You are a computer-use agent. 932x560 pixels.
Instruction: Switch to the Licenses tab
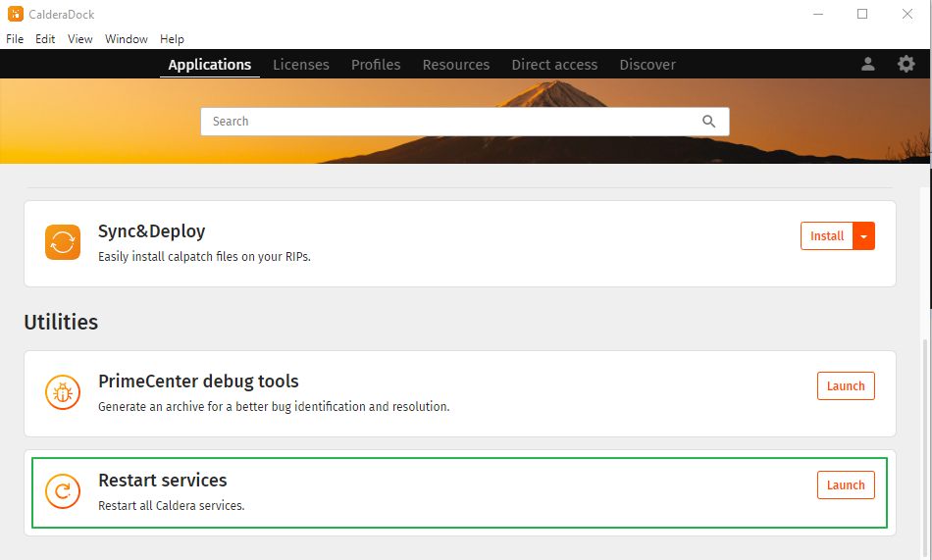[x=301, y=65]
